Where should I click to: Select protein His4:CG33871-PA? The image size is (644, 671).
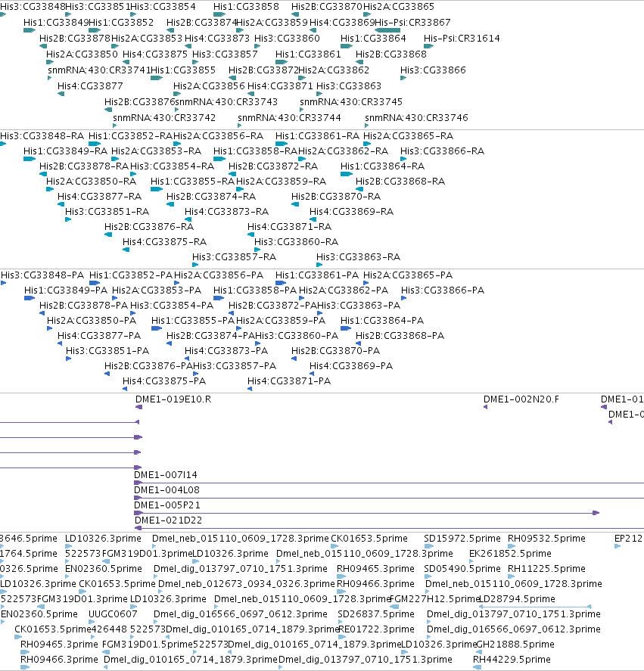pyautogui.click(x=289, y=381)
